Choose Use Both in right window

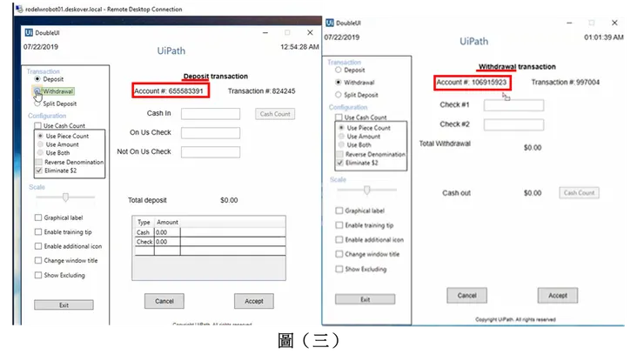[x=341, y=144]
